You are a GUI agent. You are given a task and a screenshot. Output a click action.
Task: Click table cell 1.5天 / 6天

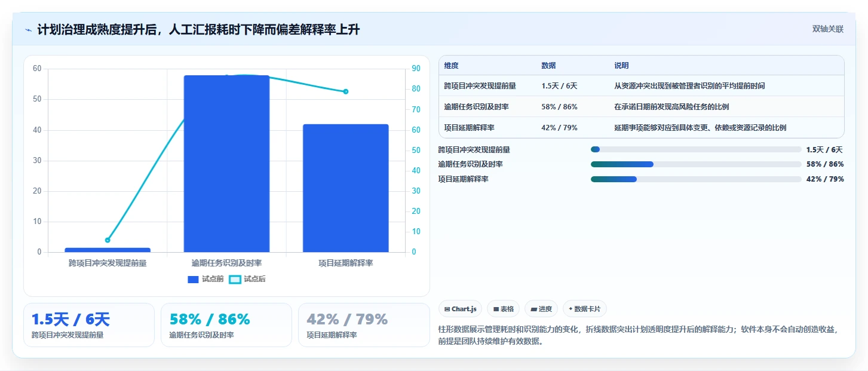click(559, 86)
